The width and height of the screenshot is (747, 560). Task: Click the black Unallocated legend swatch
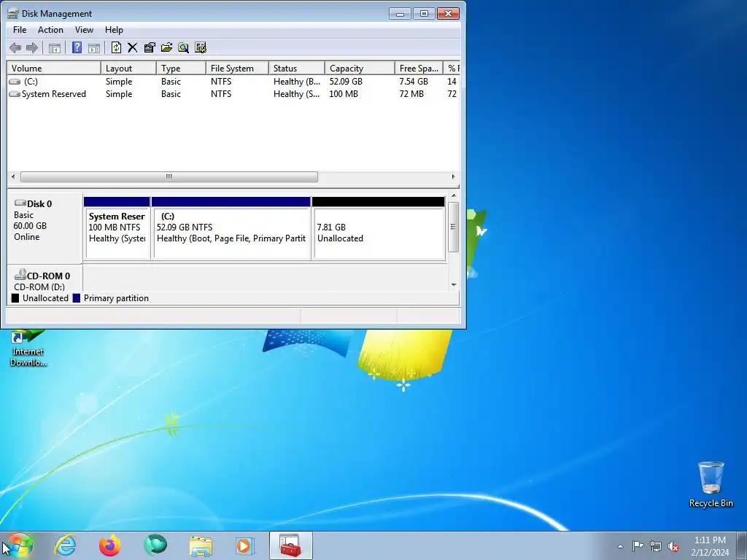tap(15, 298)
